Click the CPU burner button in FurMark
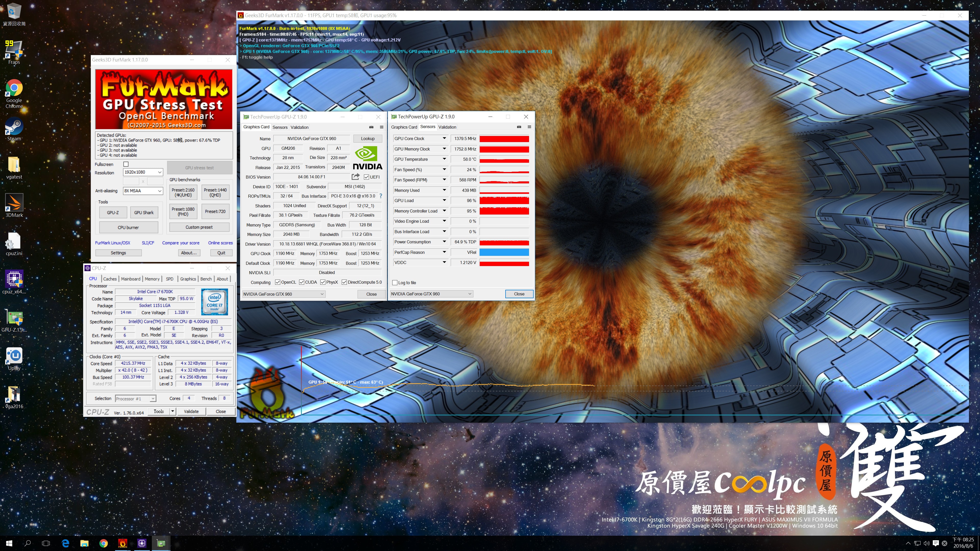The image size is (980, 551). click(x=128, y=227)
